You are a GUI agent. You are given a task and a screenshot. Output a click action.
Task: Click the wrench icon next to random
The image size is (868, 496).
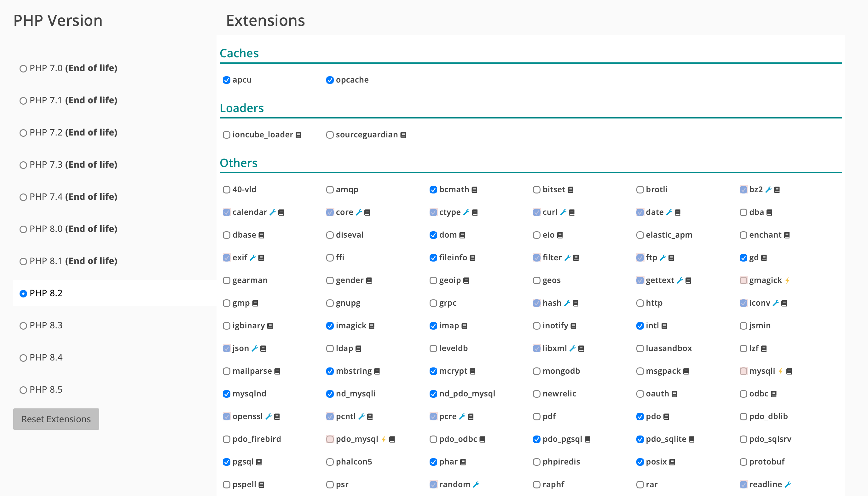476,485
